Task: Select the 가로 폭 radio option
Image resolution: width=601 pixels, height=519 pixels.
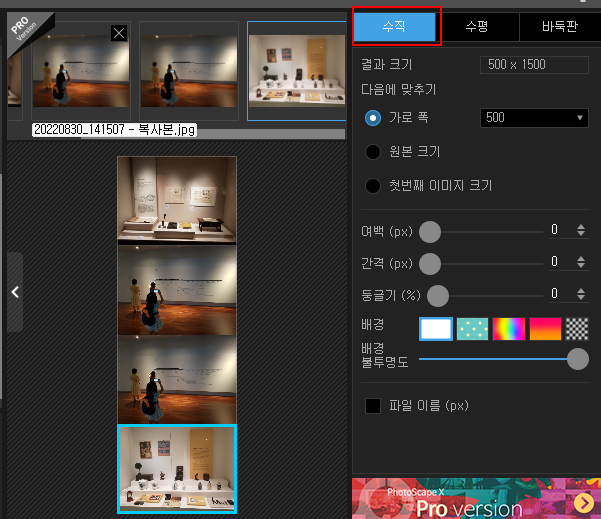Action: tap(373, 118)
